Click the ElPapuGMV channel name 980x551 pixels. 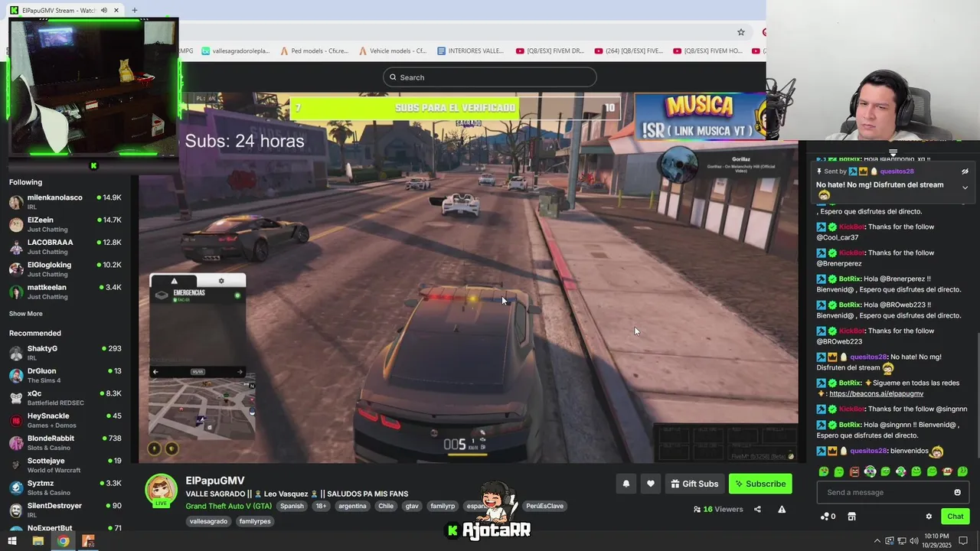215,481
